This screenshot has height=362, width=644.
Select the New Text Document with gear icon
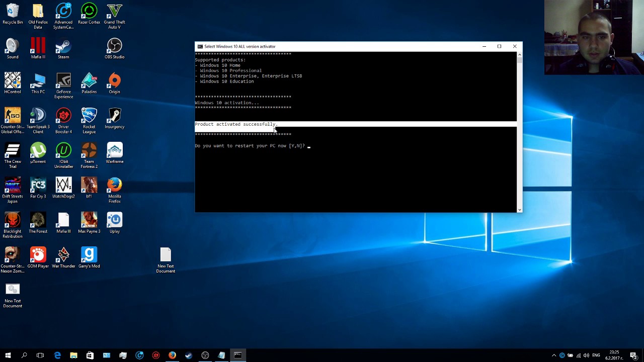click(13, 295)
